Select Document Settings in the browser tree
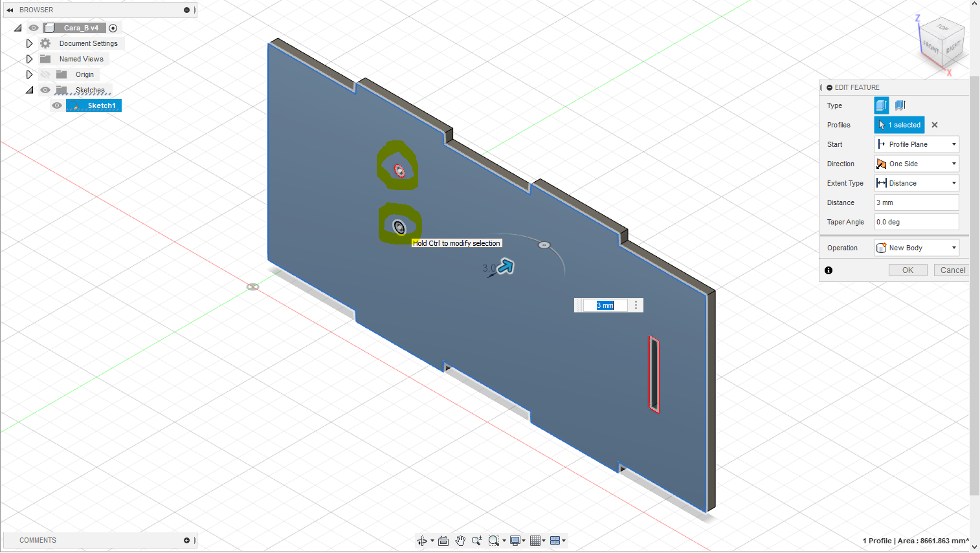Image resolution: width=980 pixels, height=553 pixels. pos(89,43)
